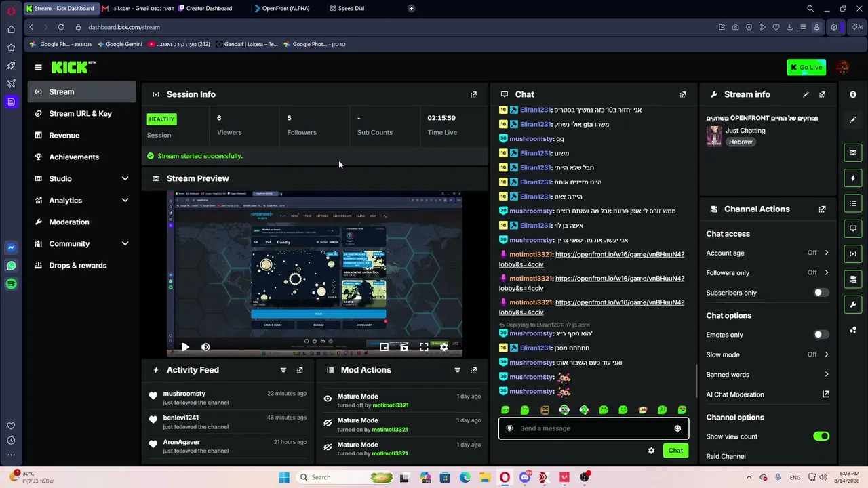Toggle Emotes only chat mode
The height and width of the screenshot is (488, 868).
[x=821, y=335]
